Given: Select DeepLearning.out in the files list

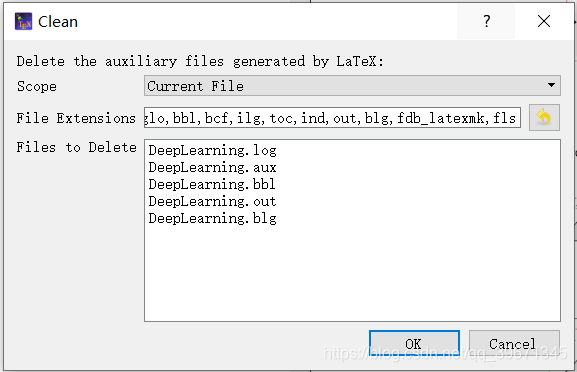Looking at the screenshot, I should tap(212, 201).
